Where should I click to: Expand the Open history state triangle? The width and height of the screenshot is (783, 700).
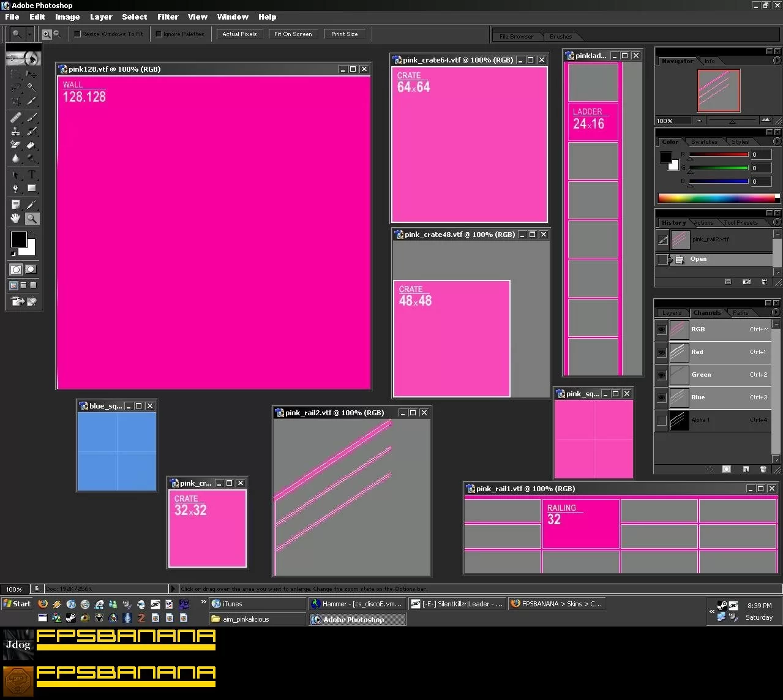[x=670, y=260]
